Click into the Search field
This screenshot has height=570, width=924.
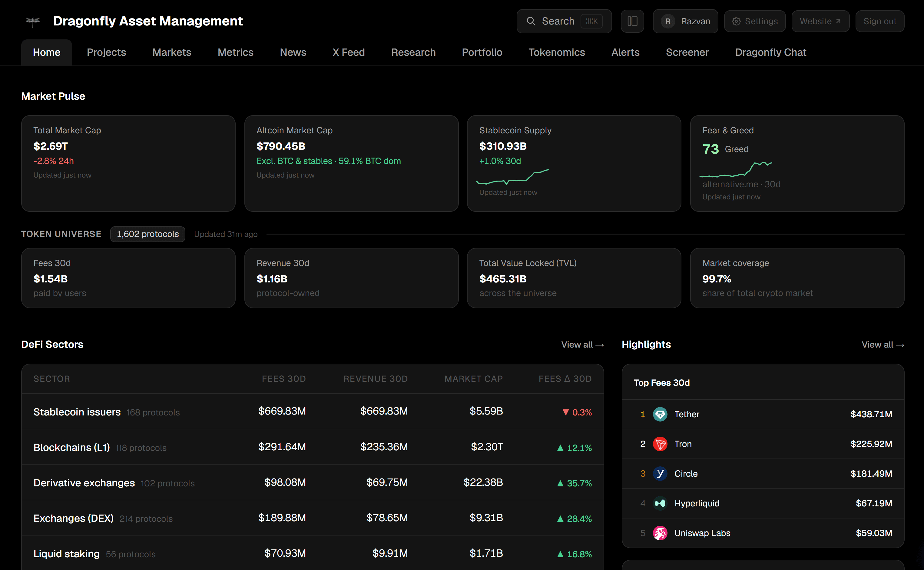point(564,21)
